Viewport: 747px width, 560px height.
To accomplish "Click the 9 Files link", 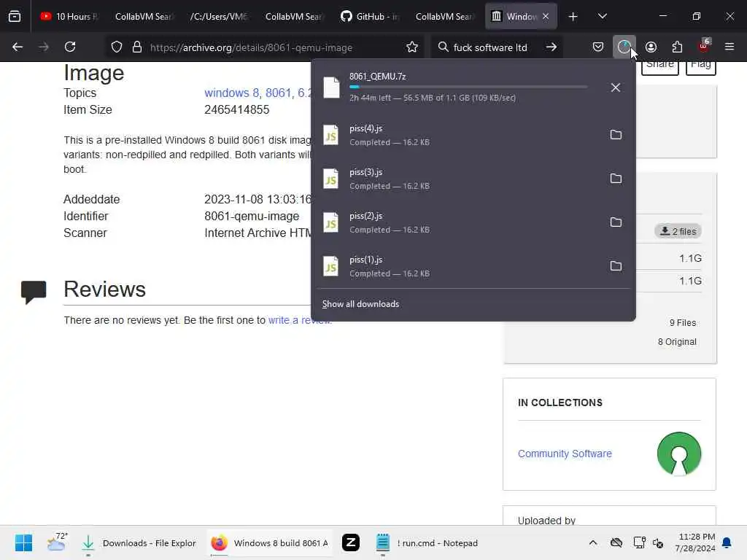I will point(683,323).
